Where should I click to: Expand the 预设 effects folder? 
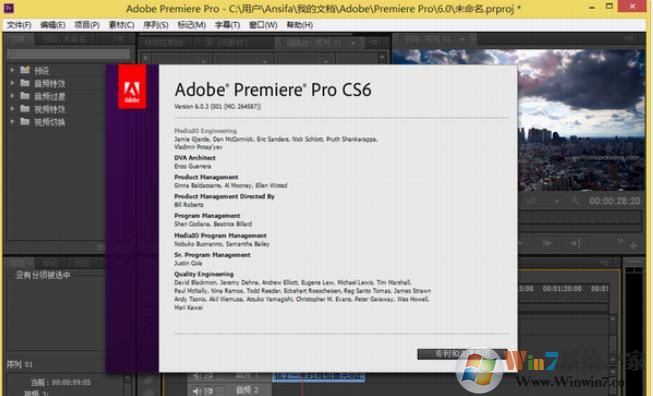point(12,70)
